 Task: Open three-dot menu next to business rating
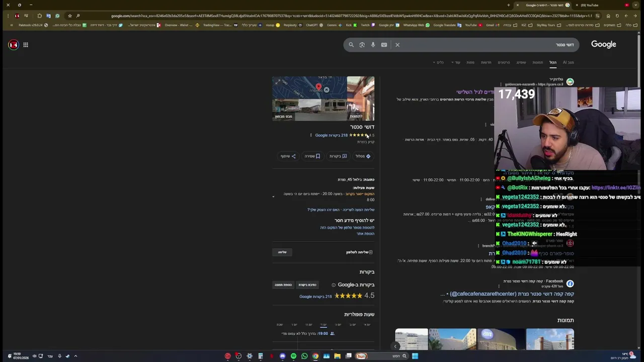click(x=311, y=135)
